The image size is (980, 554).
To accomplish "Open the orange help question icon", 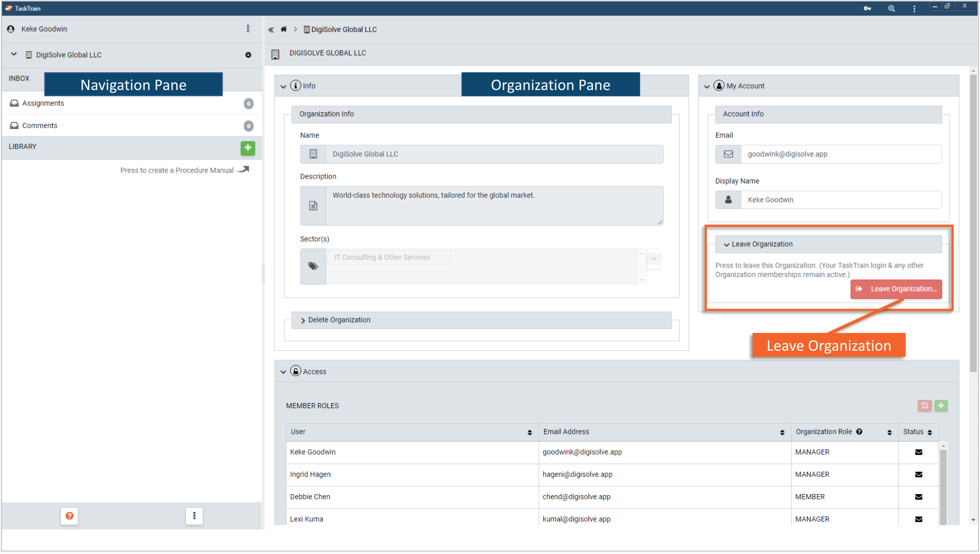I will (70, 516).
